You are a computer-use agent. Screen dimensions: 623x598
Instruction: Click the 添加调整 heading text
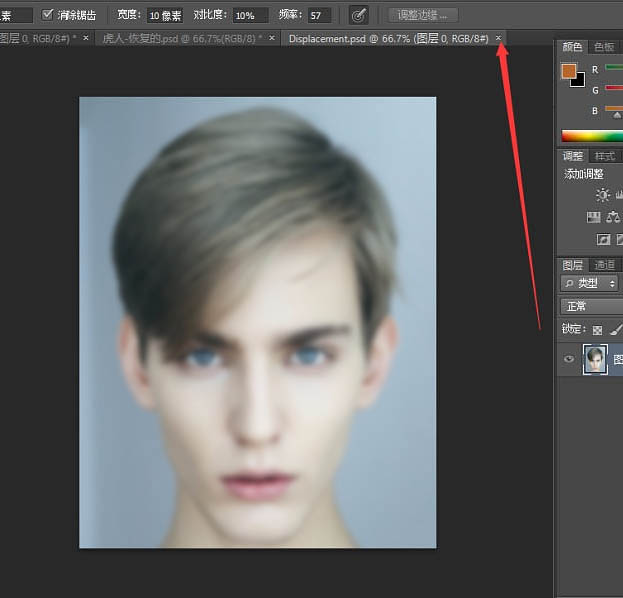(583, 174)
